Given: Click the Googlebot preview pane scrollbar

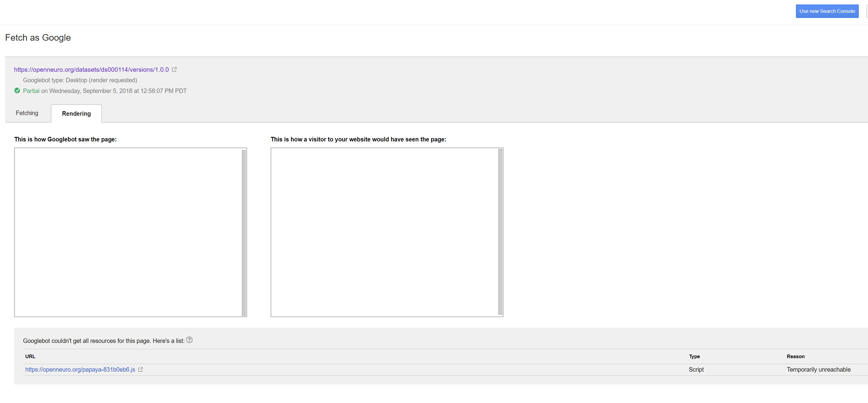Looking at the screenshot, I should click(243, 233).
